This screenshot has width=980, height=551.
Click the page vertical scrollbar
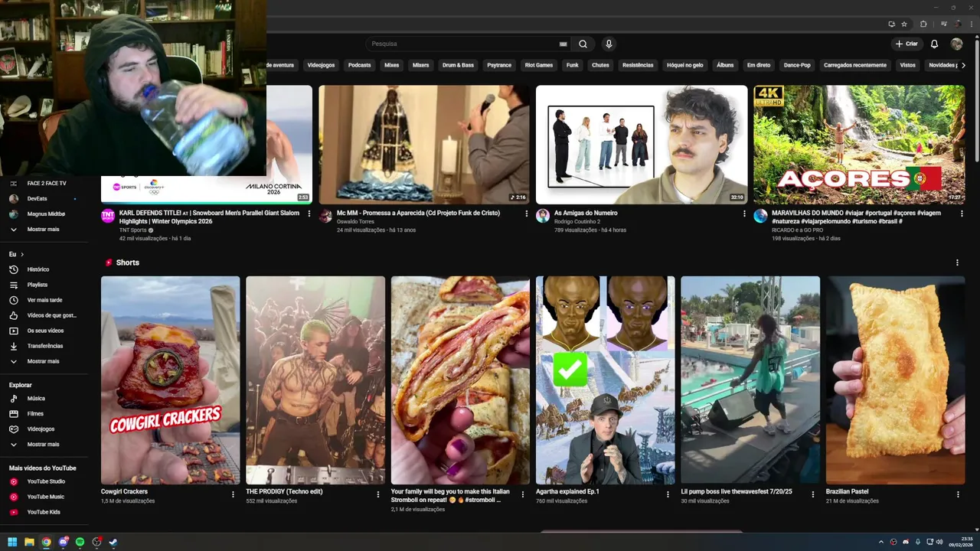click(976, 99)
